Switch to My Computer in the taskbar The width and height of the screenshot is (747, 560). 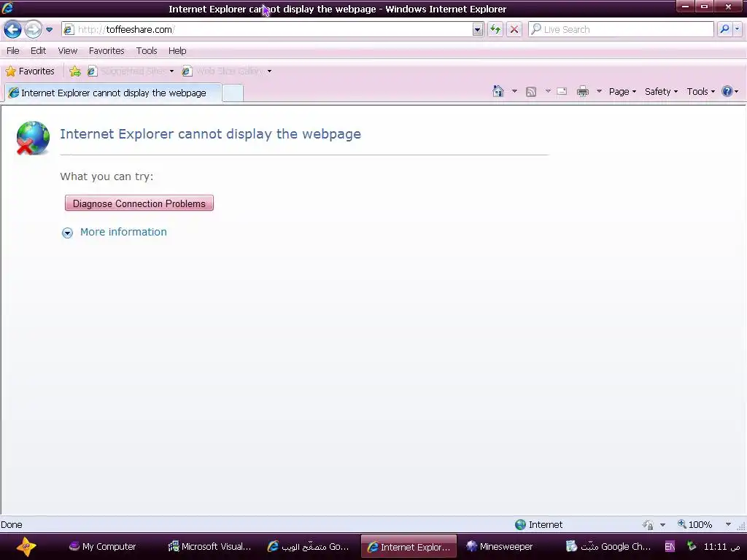click(102, 547)
